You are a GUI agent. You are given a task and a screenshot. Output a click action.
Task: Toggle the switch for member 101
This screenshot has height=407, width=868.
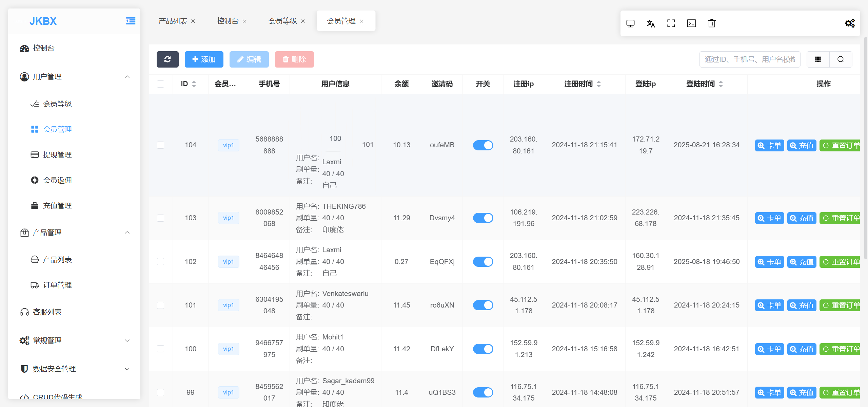pos(483,305)
